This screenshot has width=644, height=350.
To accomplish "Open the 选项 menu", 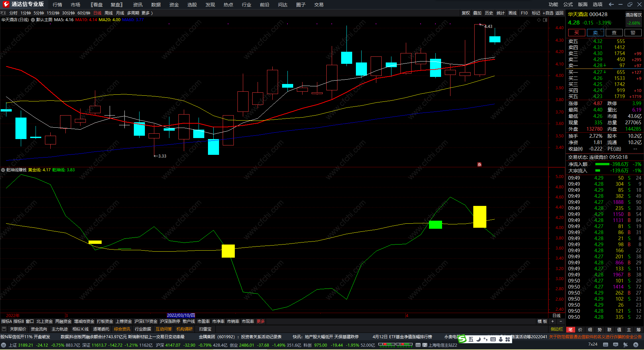I will coord(598,4).
